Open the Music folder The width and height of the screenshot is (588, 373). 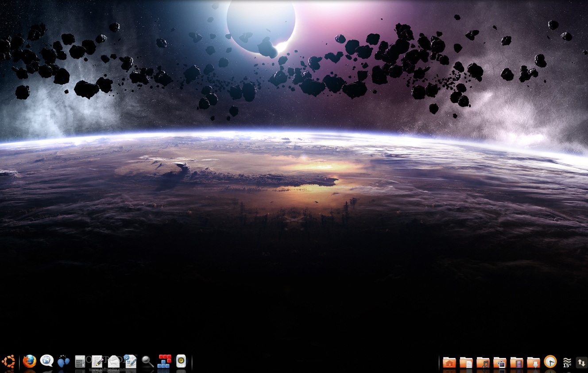click(483, 362)
